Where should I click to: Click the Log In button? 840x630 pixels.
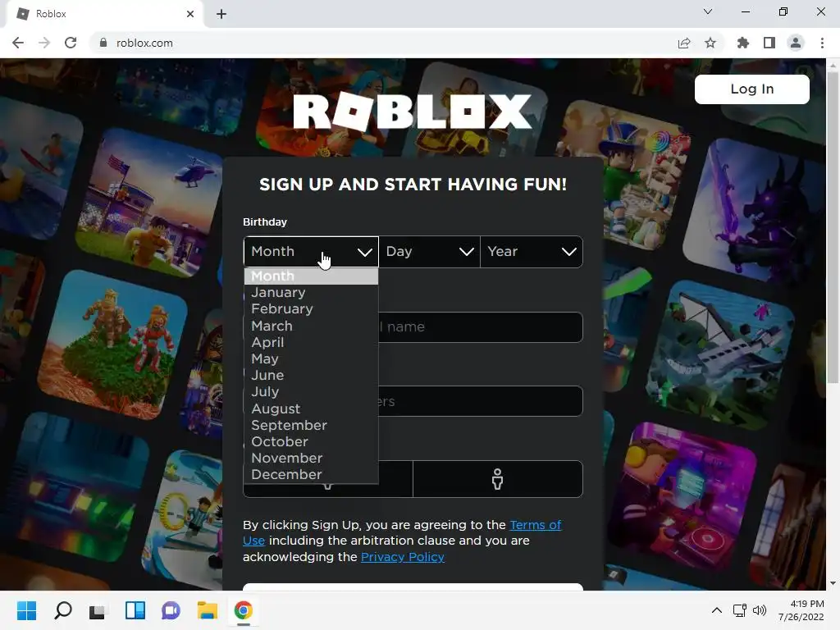point(752,89)
